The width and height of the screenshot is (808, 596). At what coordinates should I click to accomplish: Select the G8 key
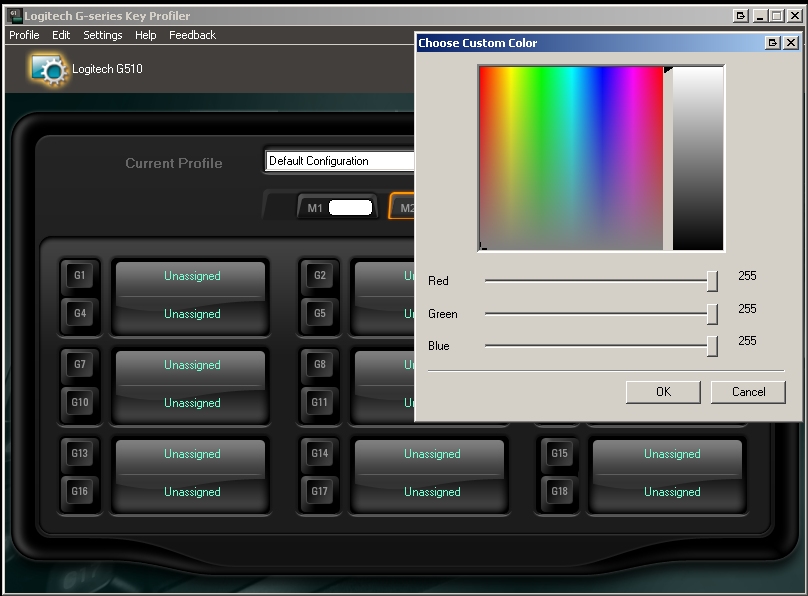click(x=320, y=365)
